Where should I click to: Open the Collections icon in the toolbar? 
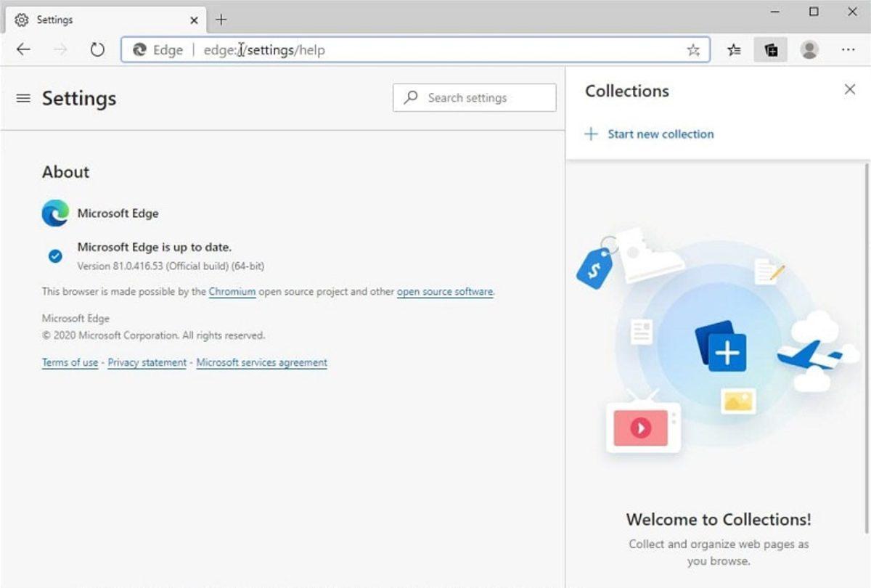point(771,49)
